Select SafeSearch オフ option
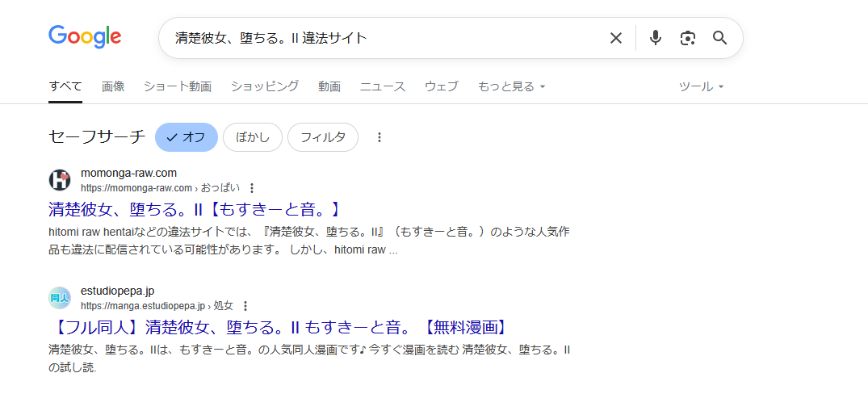The image size is (868, 394). tap(187, 137)
